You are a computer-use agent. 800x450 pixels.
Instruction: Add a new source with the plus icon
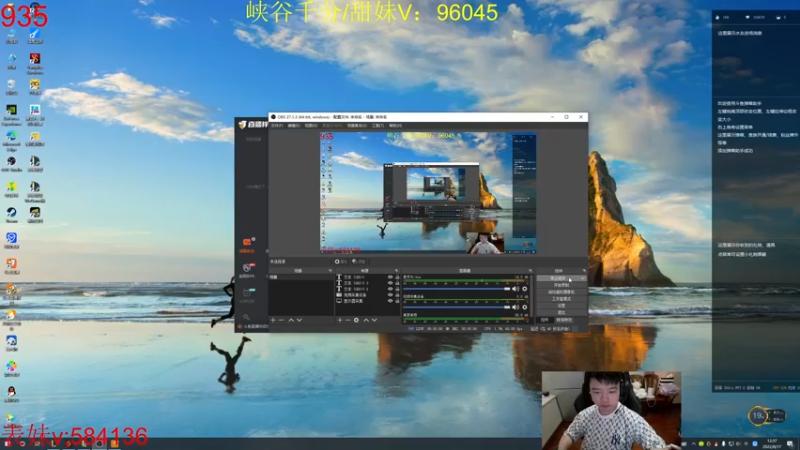(340, 320)
